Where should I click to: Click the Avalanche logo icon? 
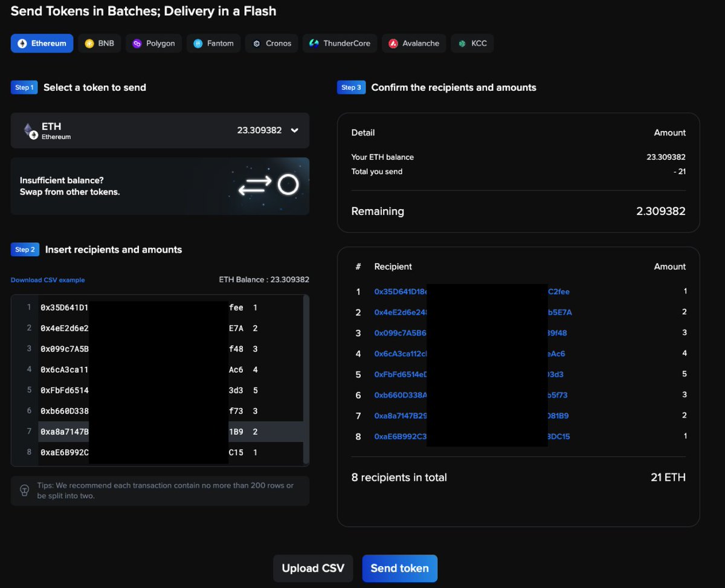point(393,44)
